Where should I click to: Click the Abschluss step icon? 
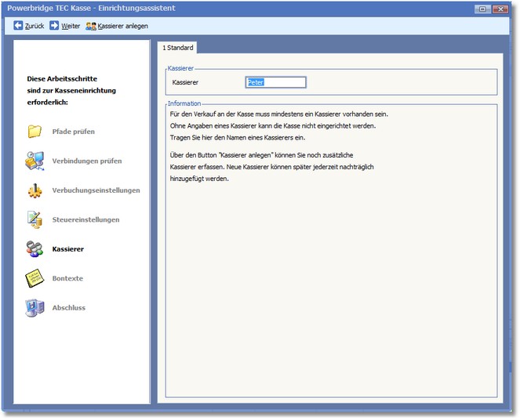coord(35,308)
